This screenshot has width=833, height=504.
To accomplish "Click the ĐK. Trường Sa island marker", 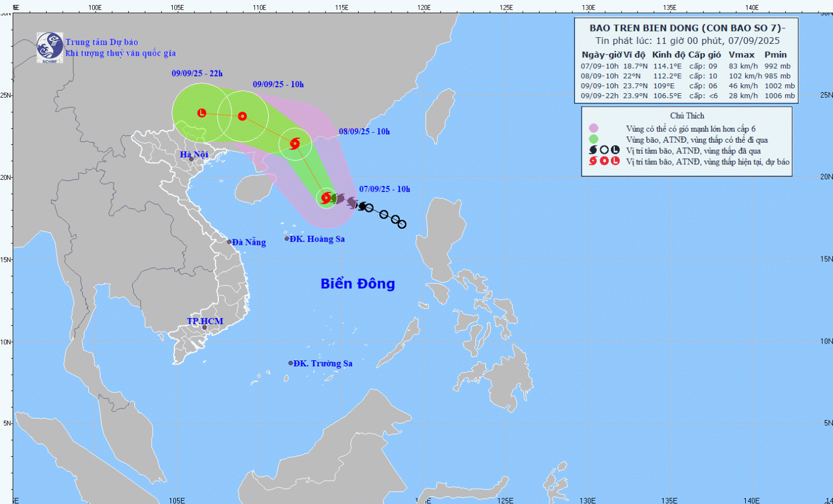I will click(x=290, y=363).
